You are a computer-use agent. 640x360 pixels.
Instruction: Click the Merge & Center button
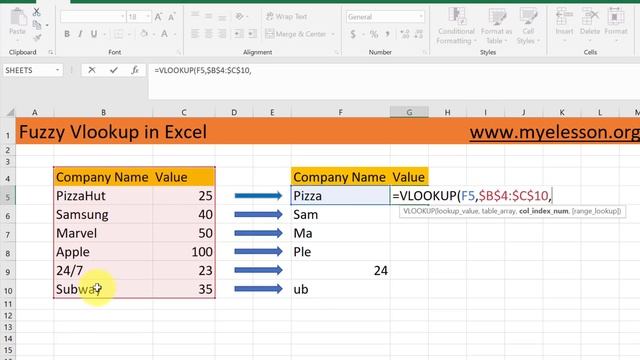tap(296, 34)
